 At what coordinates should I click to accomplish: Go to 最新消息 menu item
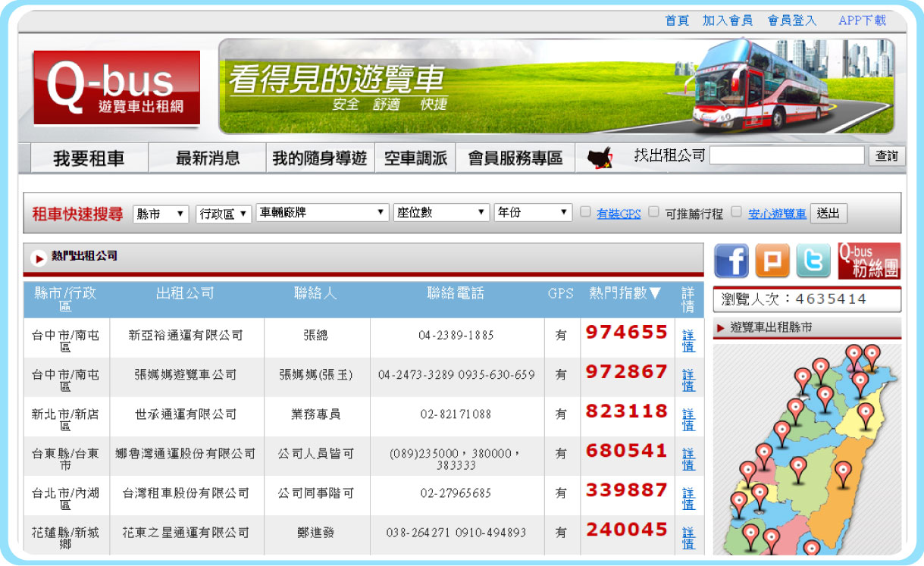[x=208, y=158]
